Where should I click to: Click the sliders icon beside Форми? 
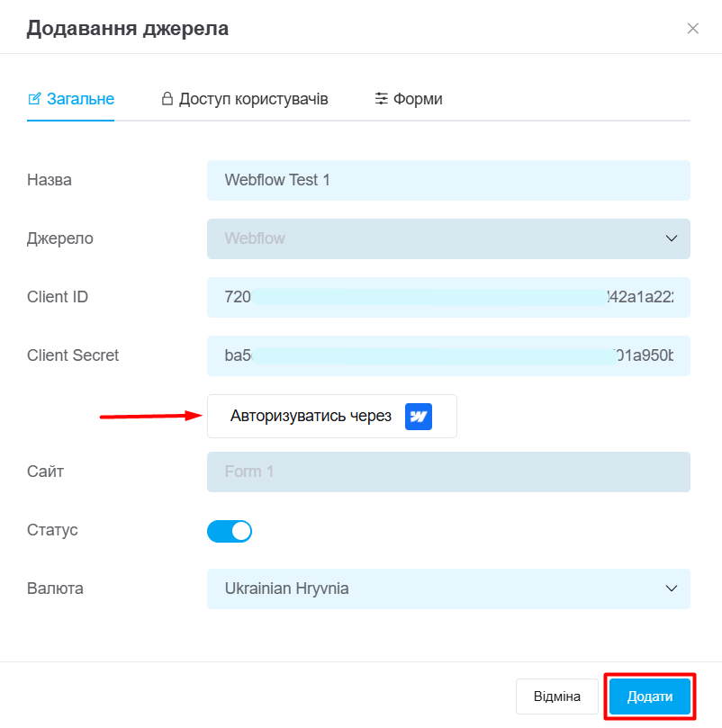pyautogui.click(x=382, y=99)
